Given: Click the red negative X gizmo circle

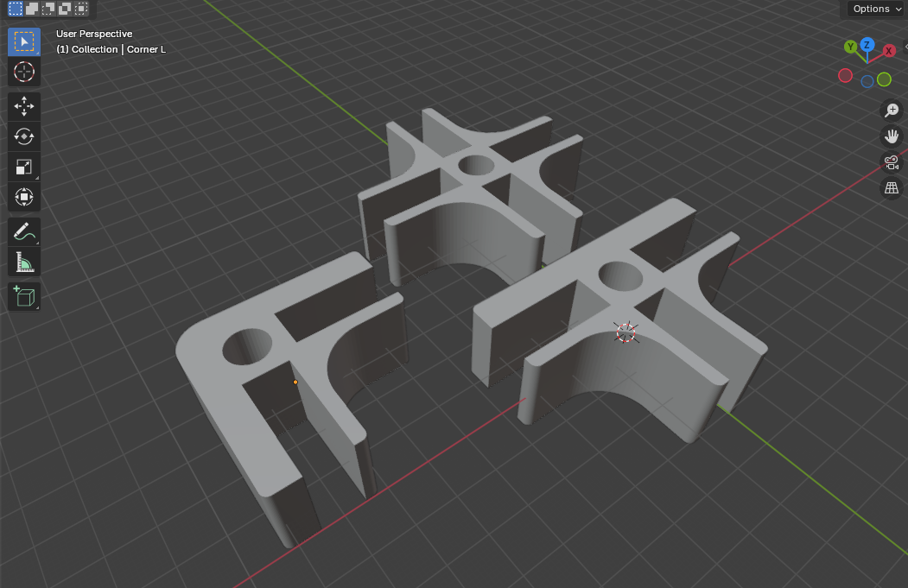Looking at the screenshot, I should coord(846,76).
